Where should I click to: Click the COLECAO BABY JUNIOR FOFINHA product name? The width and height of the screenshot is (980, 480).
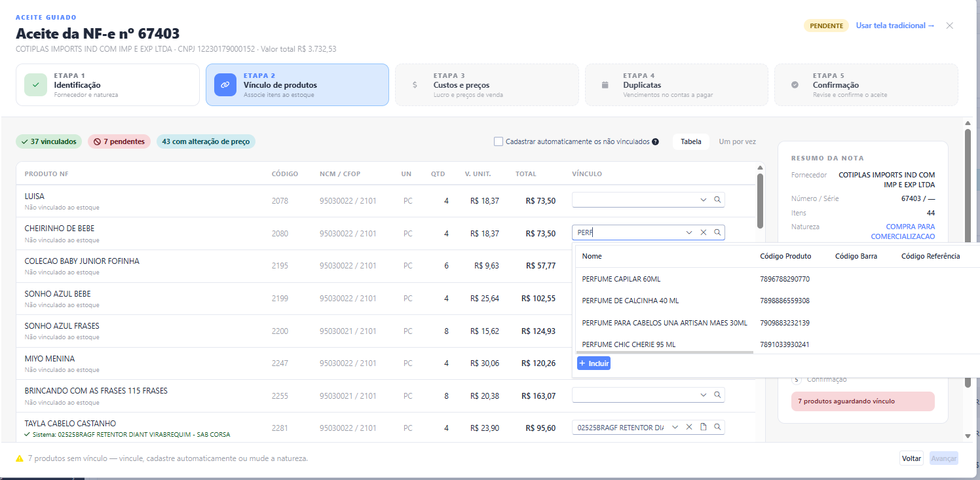tap(82, 261)
